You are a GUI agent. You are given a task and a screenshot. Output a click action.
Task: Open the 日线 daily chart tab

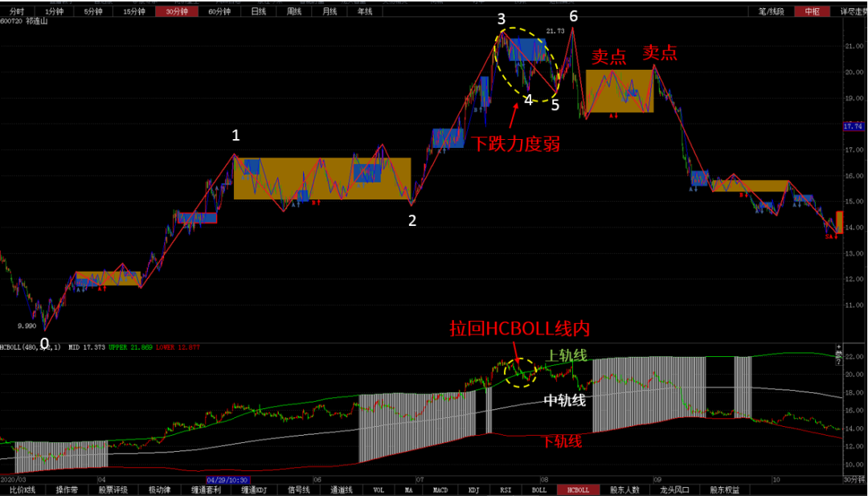coord(259,11)
